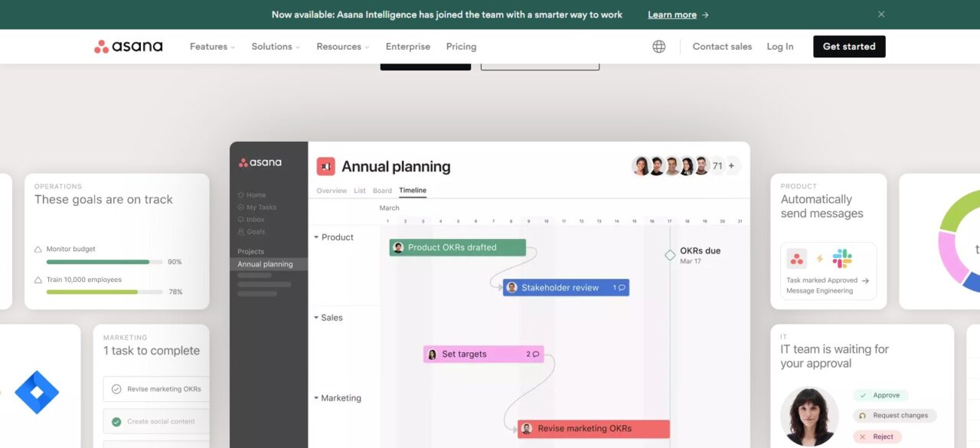The image size is (980, 448).
Task: Click assignee avatar on Set targets bar
Action: pos(432,355)
